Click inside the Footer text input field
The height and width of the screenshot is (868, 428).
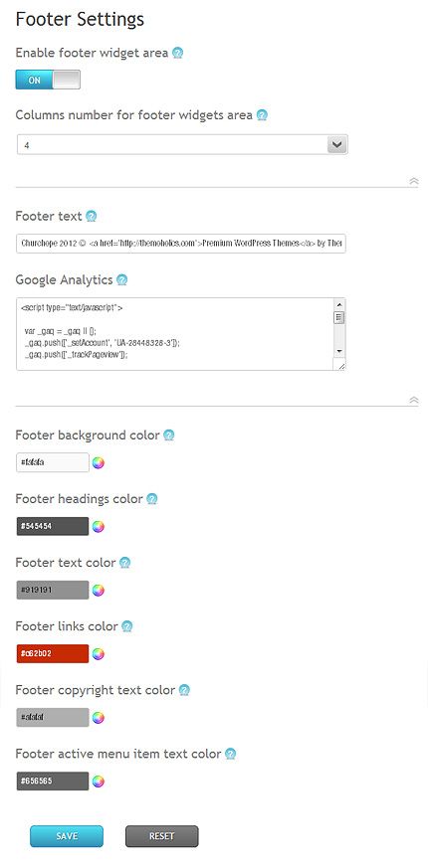click(181, 243)
